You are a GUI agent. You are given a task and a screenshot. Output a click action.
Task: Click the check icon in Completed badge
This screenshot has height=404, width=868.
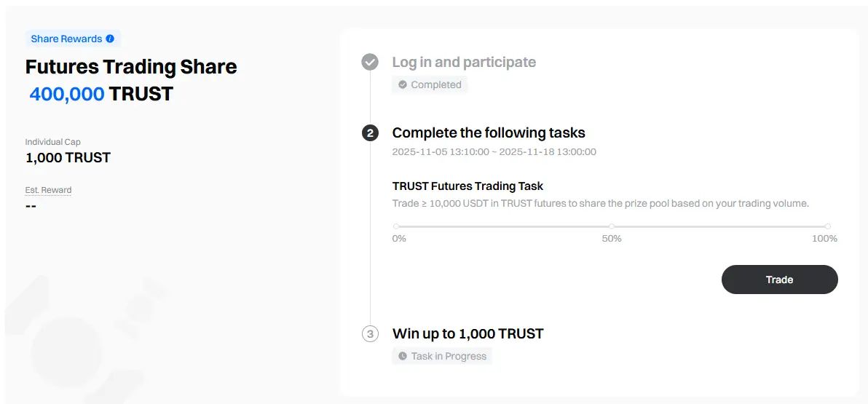(403, 84)
